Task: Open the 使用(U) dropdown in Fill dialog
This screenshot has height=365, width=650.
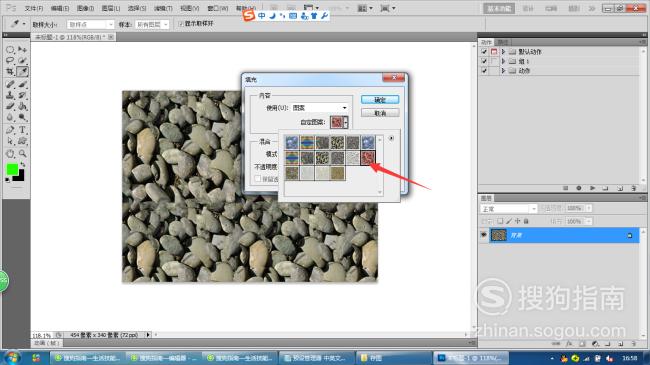Action: click(x=319, y=108)
